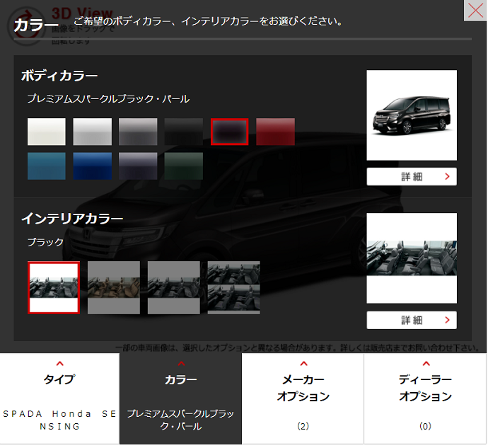Open the タイプ tab
Image resolution: width=488 pixels, height=448 pixels.
59,398
